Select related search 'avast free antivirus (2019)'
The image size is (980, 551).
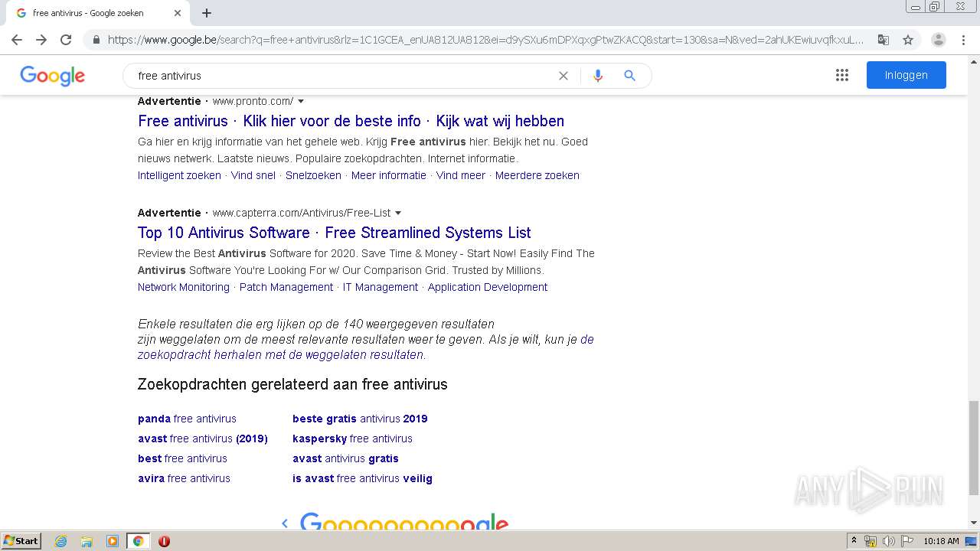(x=203, y=439)
